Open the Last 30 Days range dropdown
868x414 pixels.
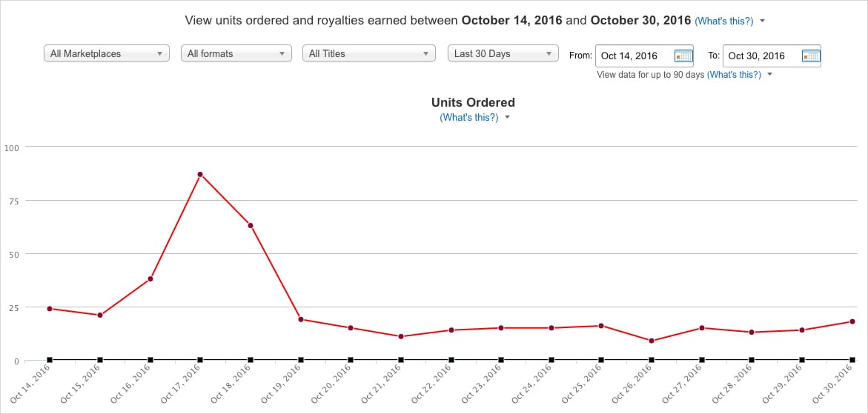tap(503, 53)
